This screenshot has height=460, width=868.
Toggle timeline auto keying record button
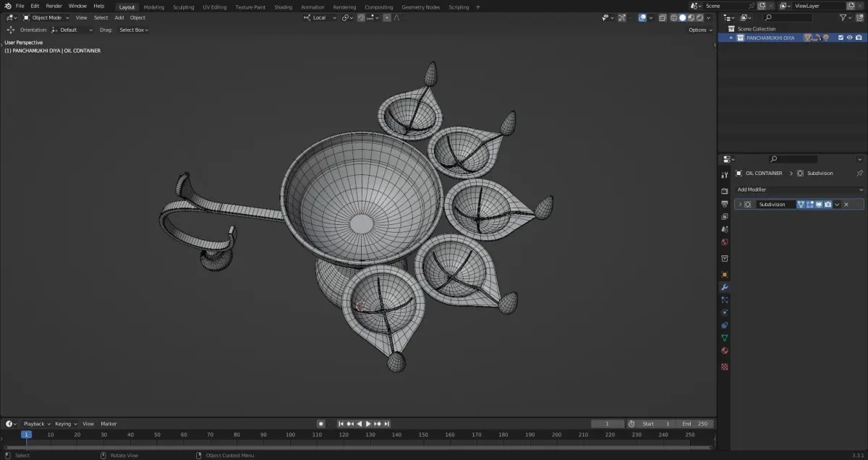pyautogui.click(x=320, y=423)
